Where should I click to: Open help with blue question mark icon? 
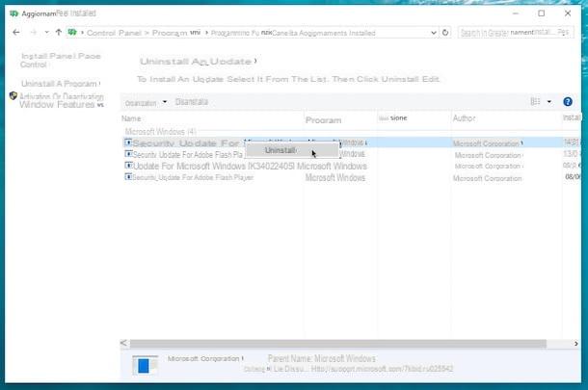point(568,101)
